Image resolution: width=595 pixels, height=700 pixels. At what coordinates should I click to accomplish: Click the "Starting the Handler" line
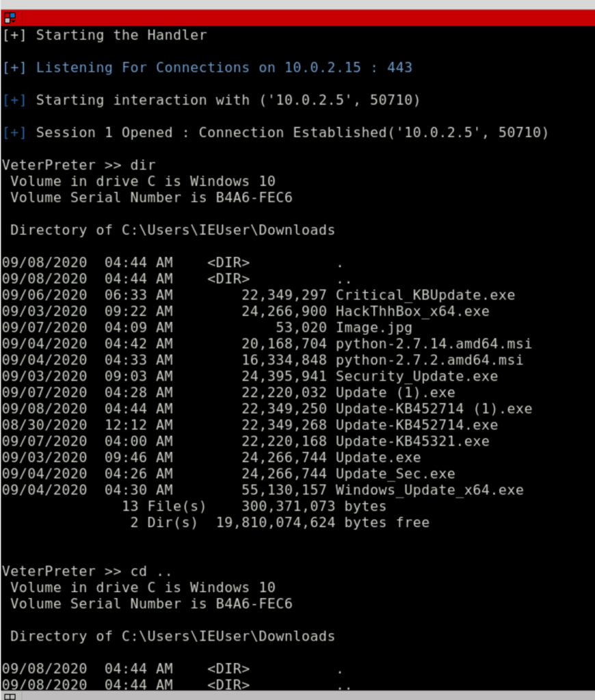(105, 36)
